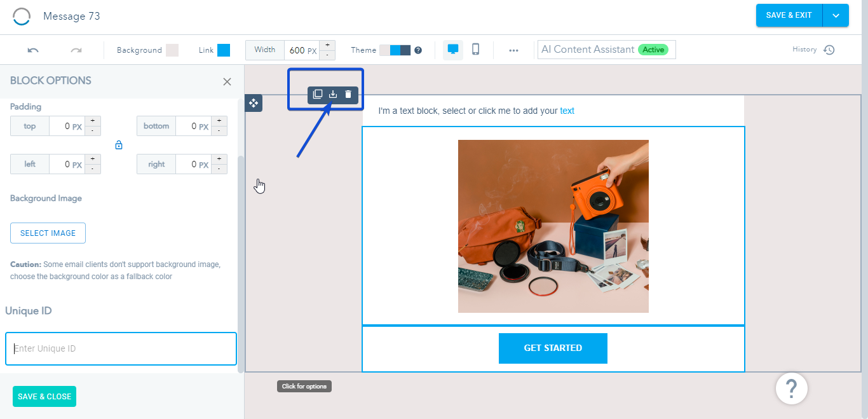Switch to desktop preview icon

[453, 50]
